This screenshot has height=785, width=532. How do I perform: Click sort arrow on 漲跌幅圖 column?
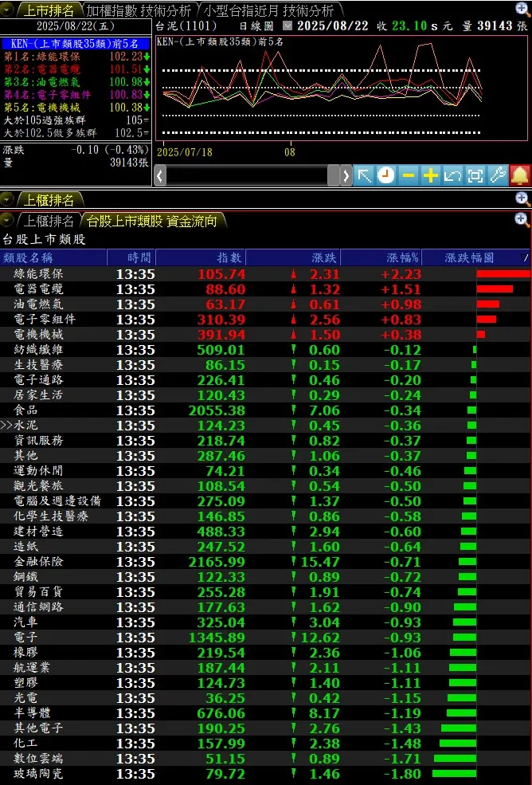pos(524,258)
